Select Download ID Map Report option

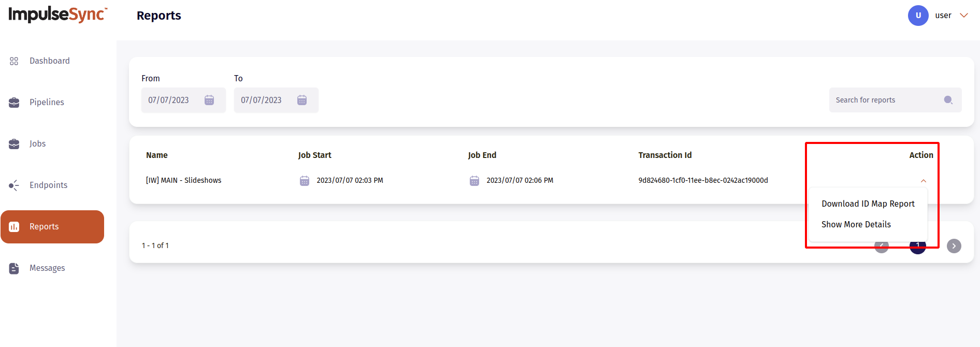click(x=868, y=204)
